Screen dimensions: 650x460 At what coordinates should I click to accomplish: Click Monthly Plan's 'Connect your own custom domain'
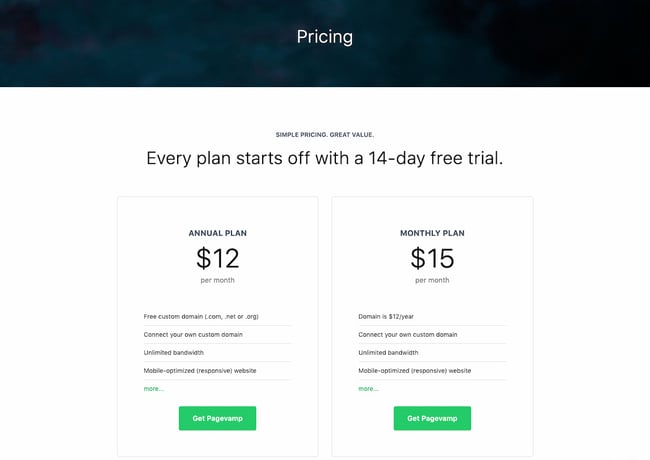[x=408, y=334]
